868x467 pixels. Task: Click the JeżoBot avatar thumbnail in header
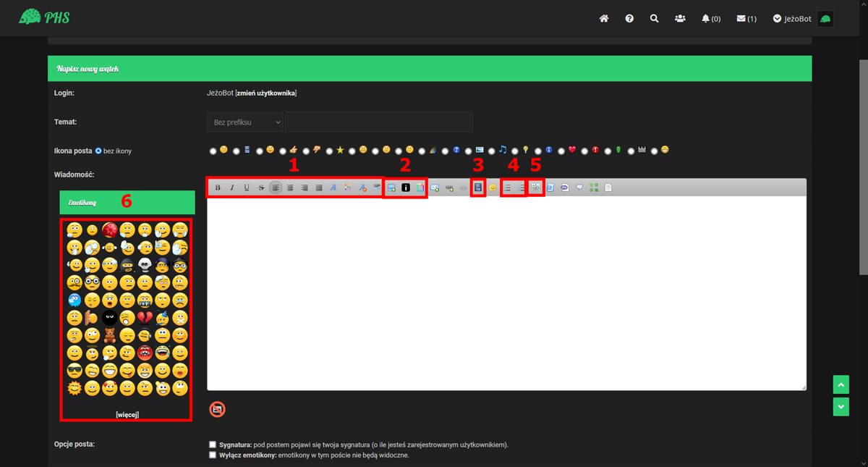click(x=825, y=19)
